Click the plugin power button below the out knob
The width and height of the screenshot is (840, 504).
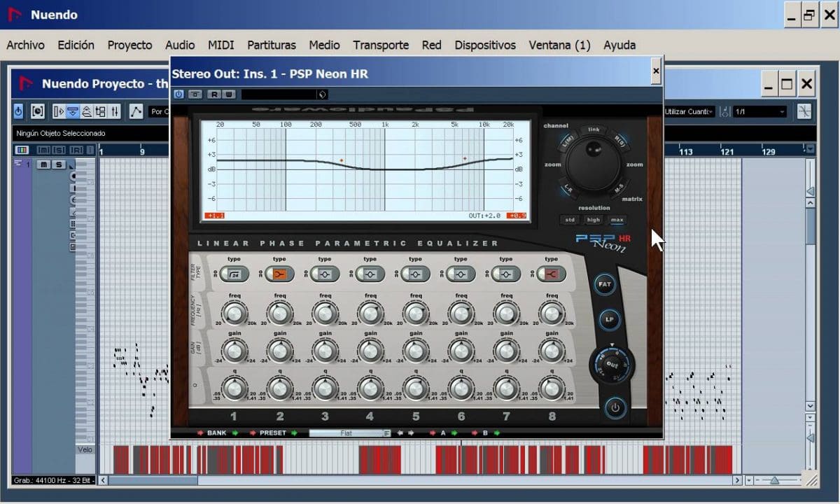pos(615,407)
